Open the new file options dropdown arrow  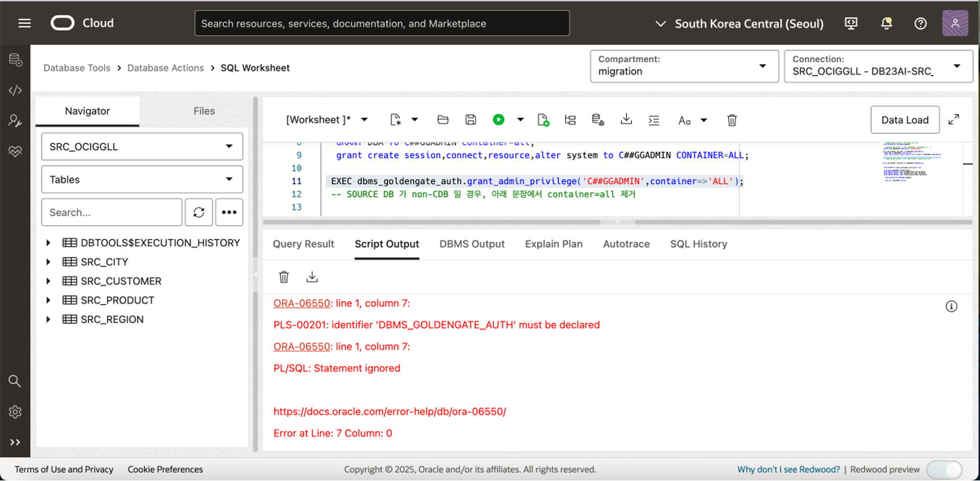coord(415,120)
